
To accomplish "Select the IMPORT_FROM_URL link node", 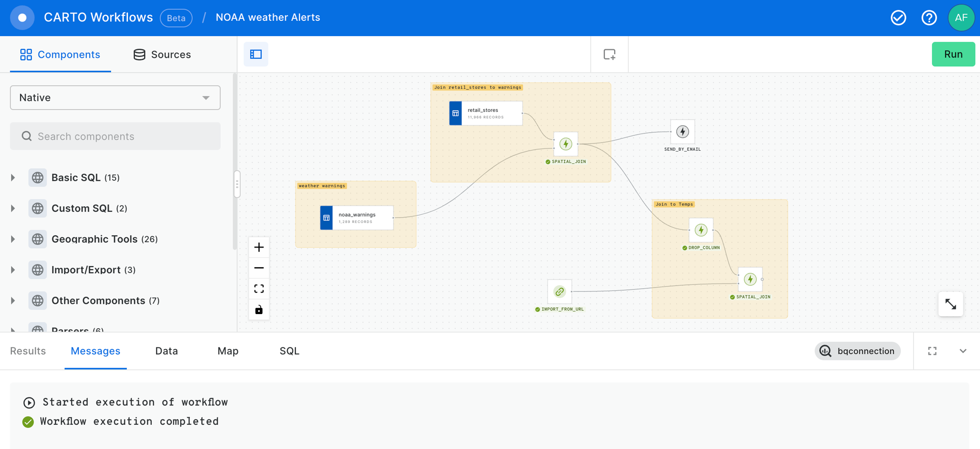I will pos(559,292).
